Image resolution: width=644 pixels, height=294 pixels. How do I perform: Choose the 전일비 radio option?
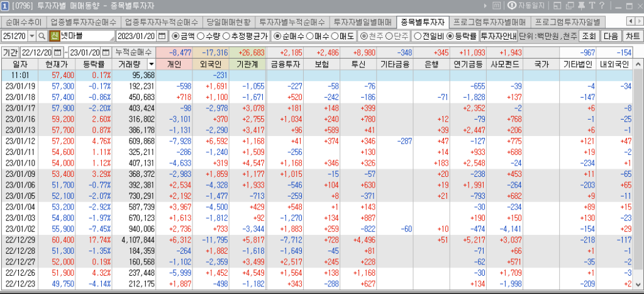tap(418, 36)
